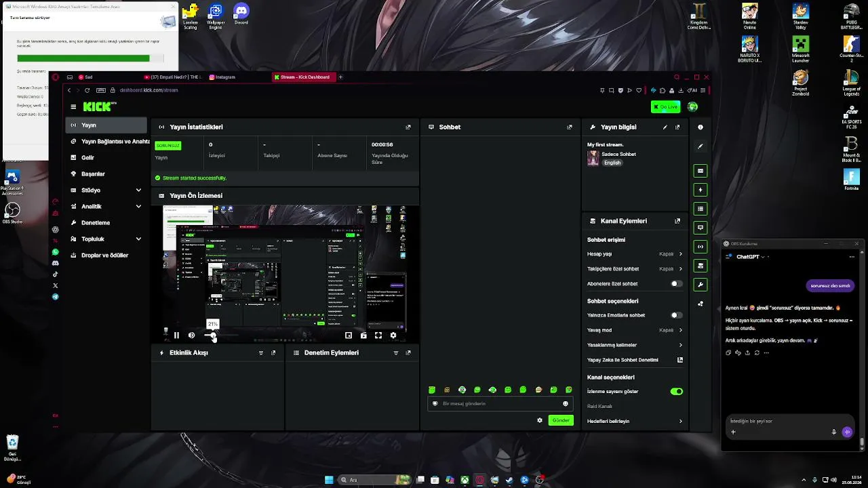
Task: Pop out the Kanal Eylemleri panel
Action: click(677, 221)
